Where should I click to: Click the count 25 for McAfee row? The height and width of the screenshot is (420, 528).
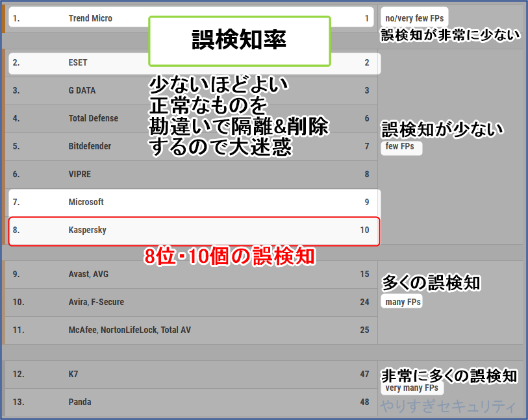[365, 330]
